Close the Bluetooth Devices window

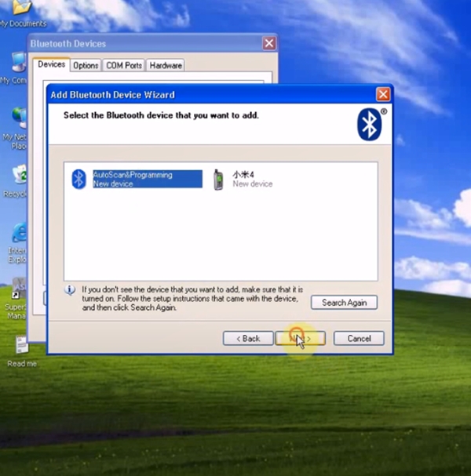coord(269,43)
